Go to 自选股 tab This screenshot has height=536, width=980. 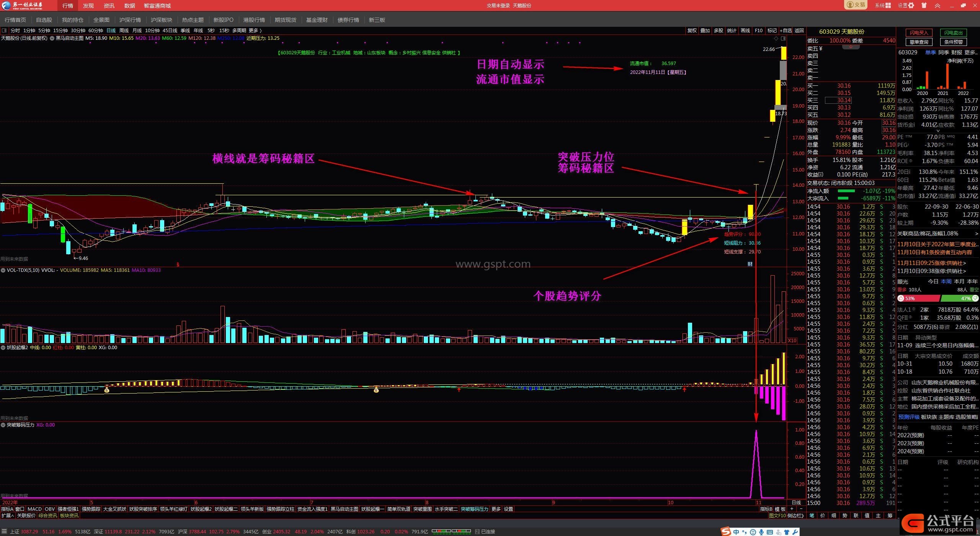[44, 20]
